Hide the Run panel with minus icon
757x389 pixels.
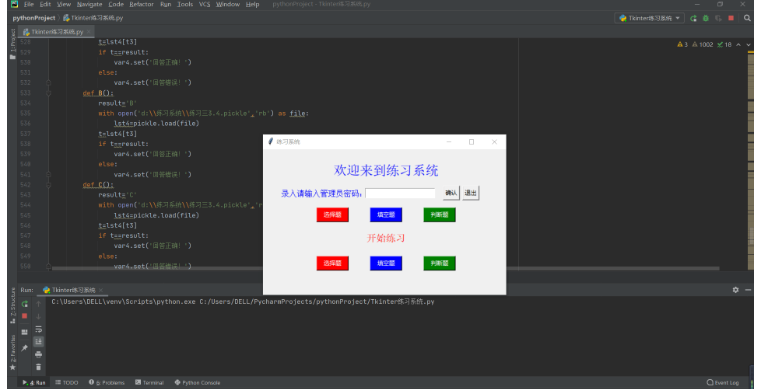pyautogui.click(x=748, y=290)
